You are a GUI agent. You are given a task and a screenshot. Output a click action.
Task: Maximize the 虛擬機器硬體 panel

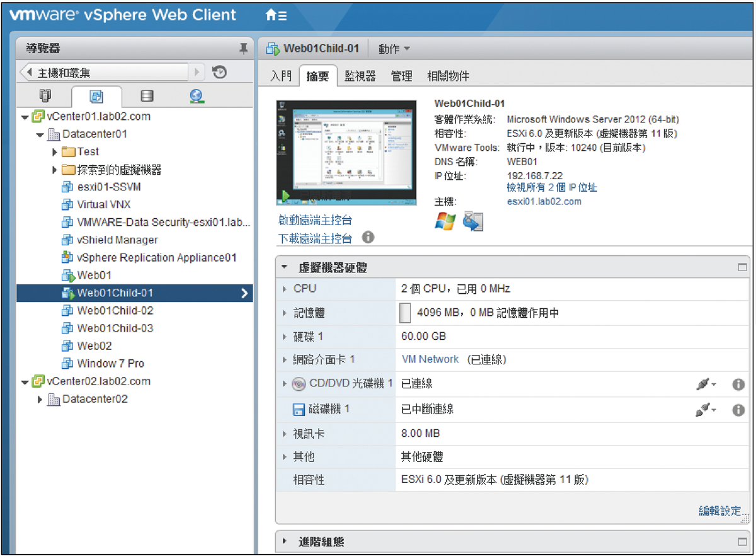[x=742, y=267]
